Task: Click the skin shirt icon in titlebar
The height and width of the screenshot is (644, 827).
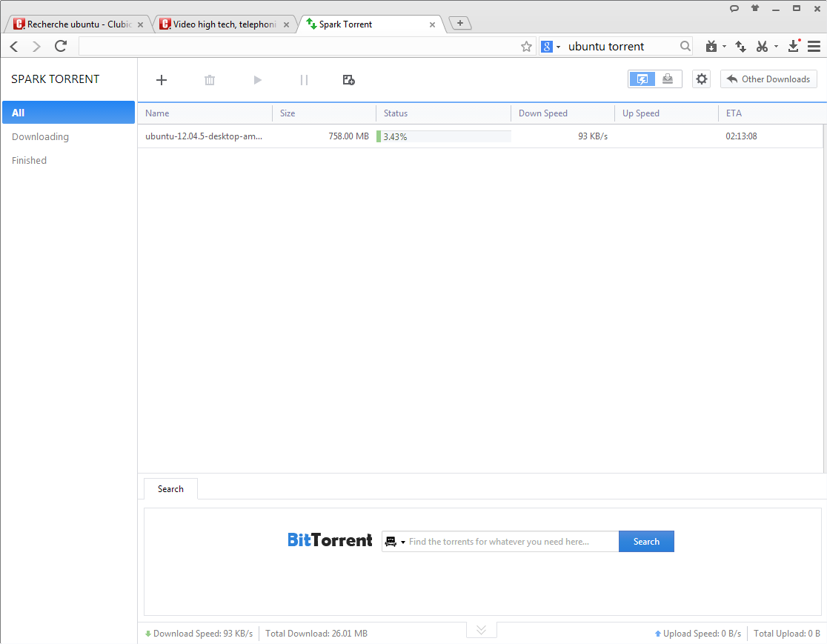Action: 755,8
